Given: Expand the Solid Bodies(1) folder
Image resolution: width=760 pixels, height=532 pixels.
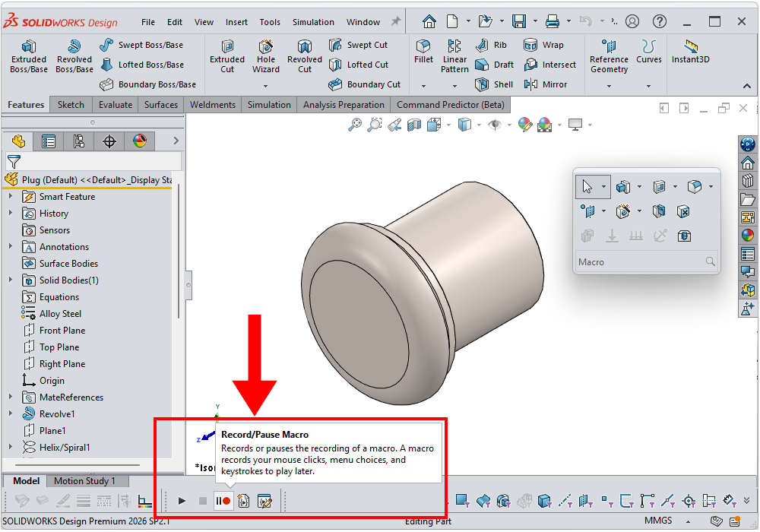Looking at the screenshot, I should 11,280.
